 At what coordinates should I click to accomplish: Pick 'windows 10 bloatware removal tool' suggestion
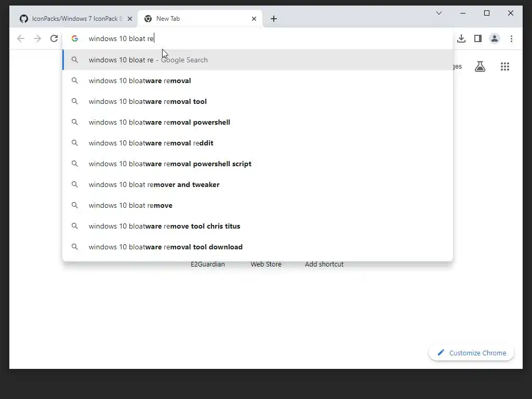tap(258, 101)
